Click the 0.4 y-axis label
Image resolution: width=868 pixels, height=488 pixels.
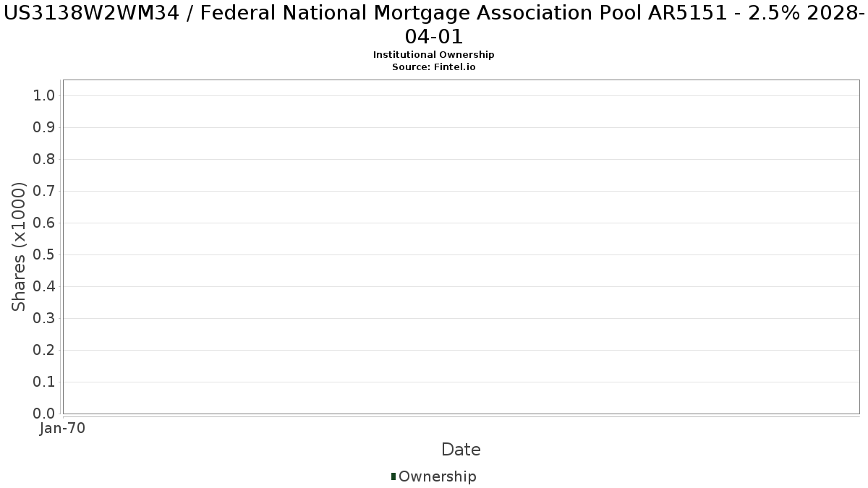pos(45,287)
